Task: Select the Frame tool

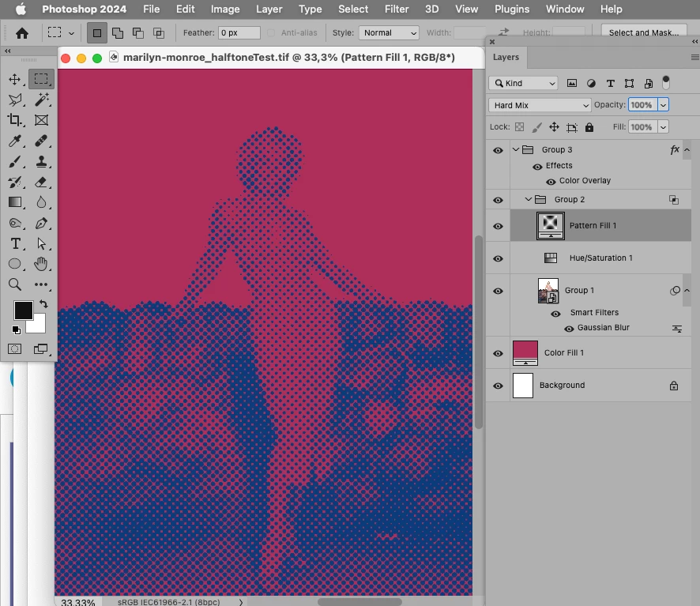Action: [x=42, y=120]
